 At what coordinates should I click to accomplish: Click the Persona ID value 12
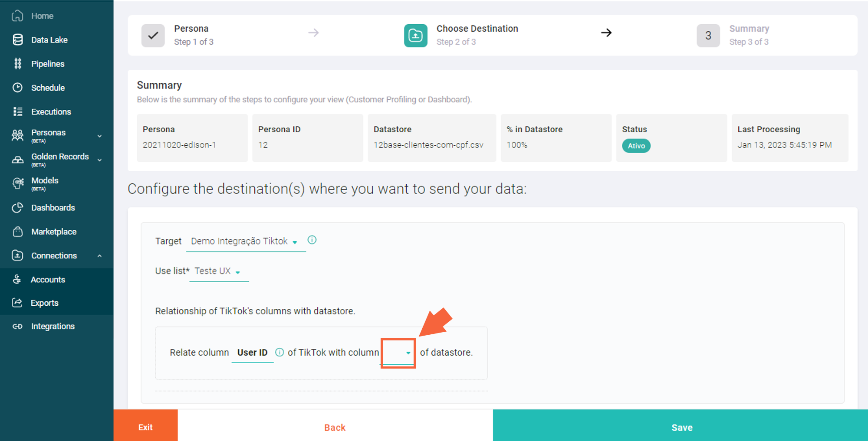pyautogui.click(x=263, y=145)
